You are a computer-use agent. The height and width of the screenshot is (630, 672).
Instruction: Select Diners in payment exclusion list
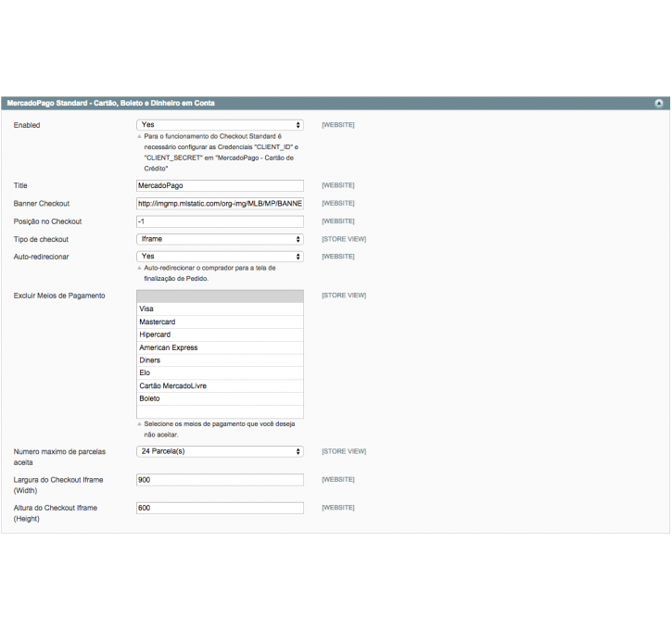tap(220, 360)
